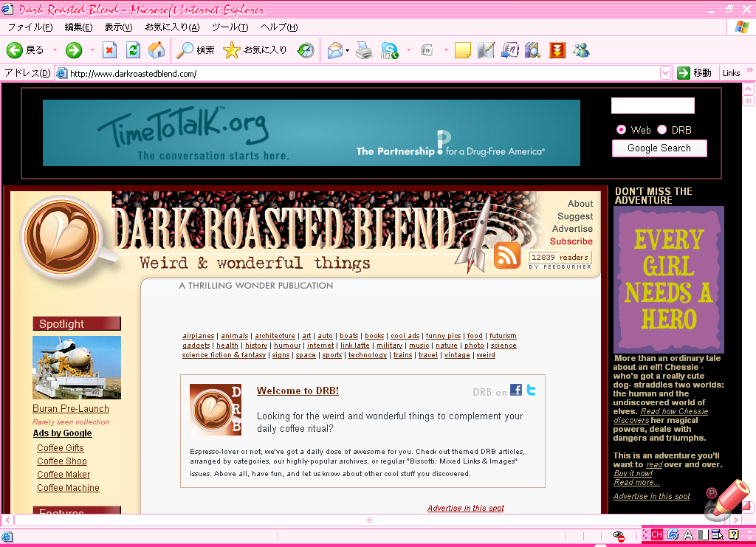Go back with the green Back arrow
This screenshot has height=547, width=756.
click(x=15, y=50)
